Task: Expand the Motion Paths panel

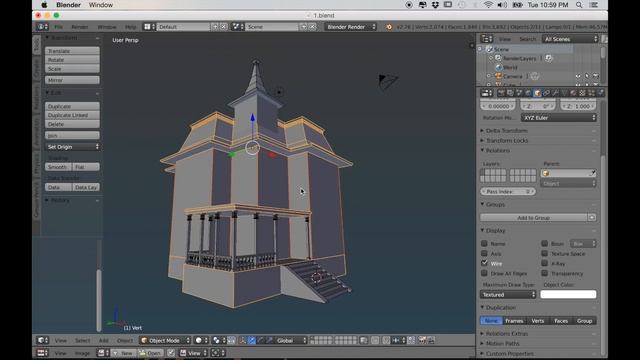Action: click(x=502, y=344)
